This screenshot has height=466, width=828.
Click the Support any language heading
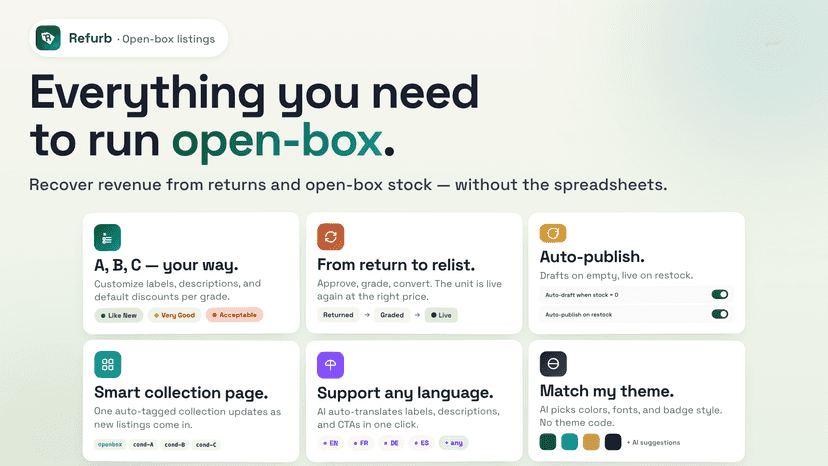(405, 393)
